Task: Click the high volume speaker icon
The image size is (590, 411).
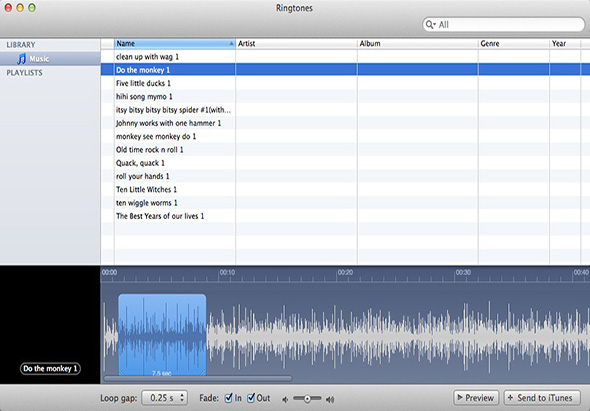Action: point(330,399)
